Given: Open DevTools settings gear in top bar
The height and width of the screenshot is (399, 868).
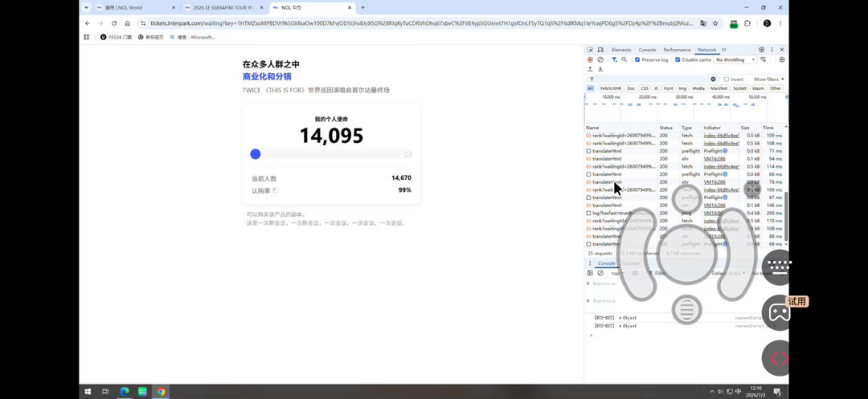Looking at the screenshot, I should click(x=761, y=50).
